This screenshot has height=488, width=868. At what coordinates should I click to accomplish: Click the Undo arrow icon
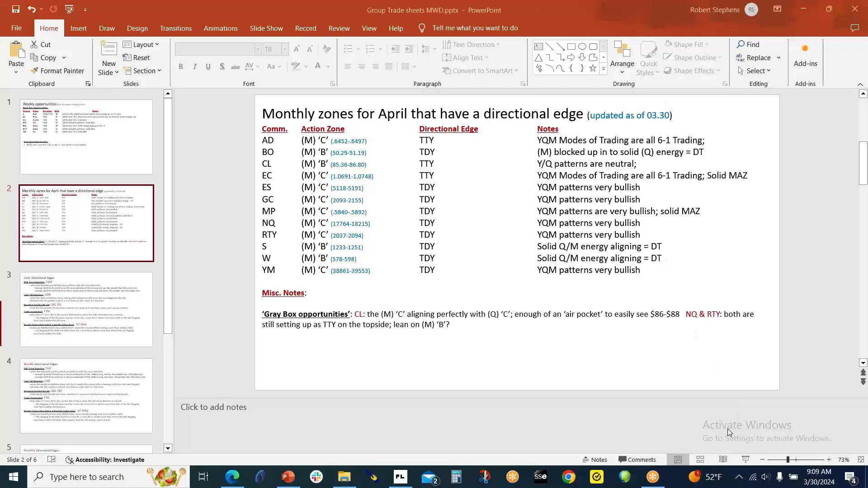pos(31,9)
